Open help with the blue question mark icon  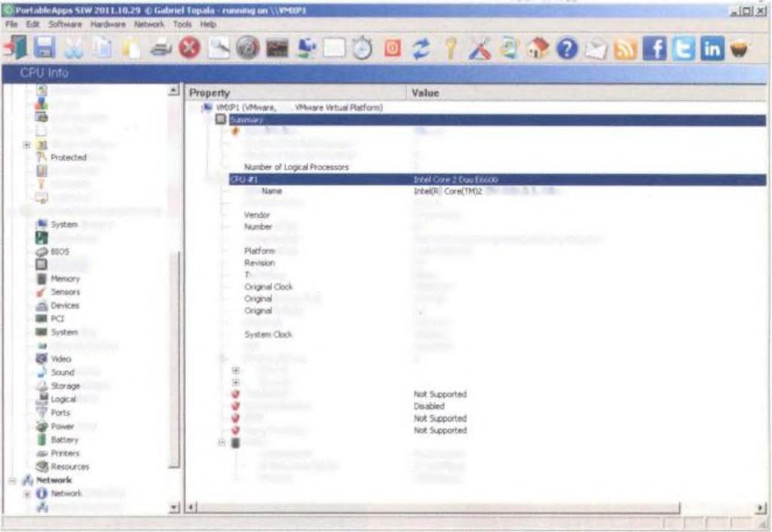(x=567, y=48)
